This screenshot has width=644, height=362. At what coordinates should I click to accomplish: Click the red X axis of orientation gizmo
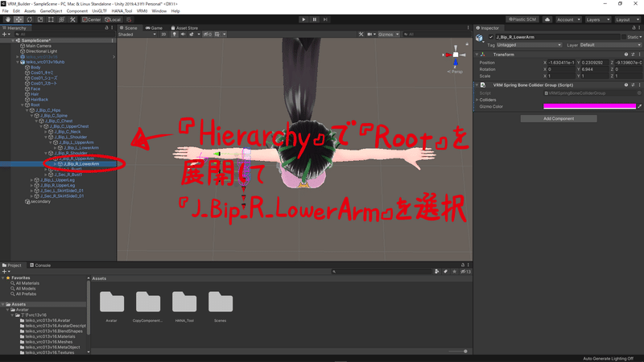(448, 55)
